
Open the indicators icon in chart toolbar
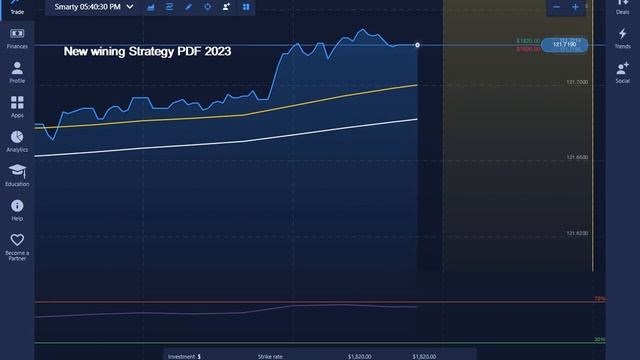click(169, 7)
